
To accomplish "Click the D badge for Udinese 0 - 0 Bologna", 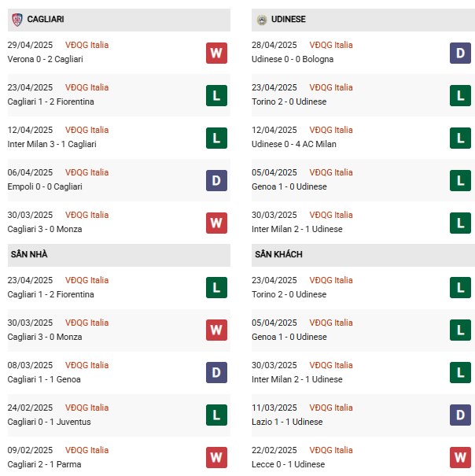I will (460, 54).
